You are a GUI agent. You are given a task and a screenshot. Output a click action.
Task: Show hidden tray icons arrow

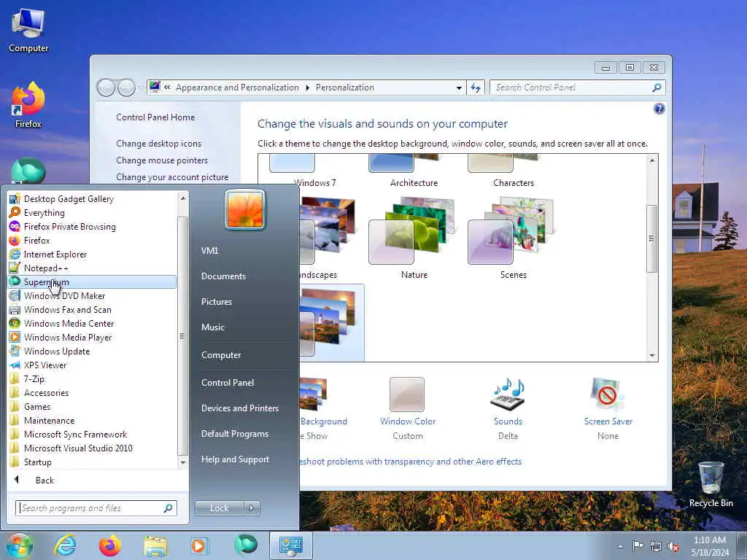click(620, 546)
